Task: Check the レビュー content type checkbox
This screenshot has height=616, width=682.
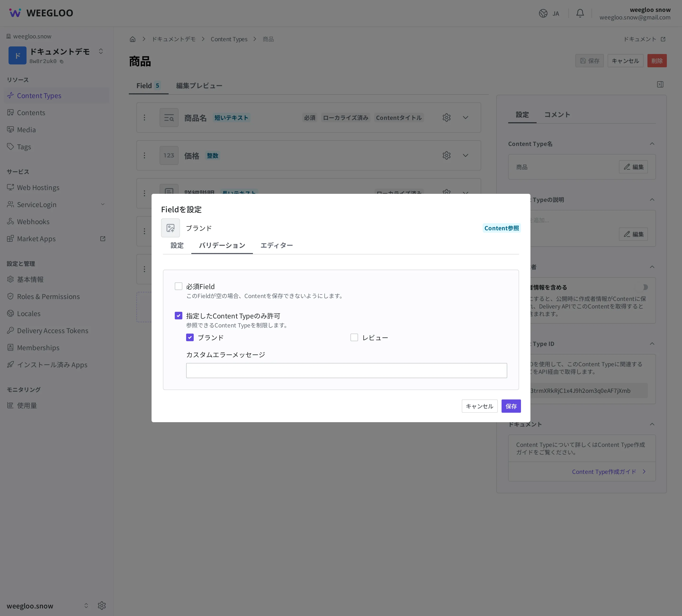Action: point(354,337)
